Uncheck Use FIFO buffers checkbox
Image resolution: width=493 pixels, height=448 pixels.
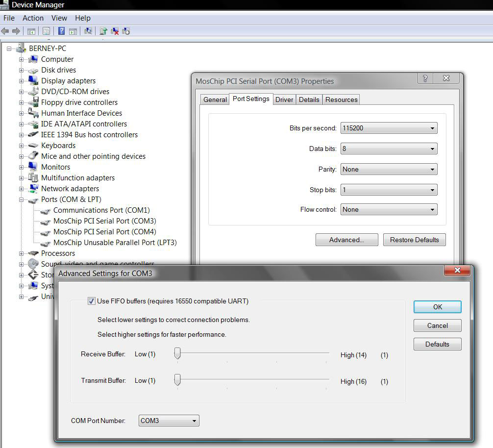coord(91,301)
